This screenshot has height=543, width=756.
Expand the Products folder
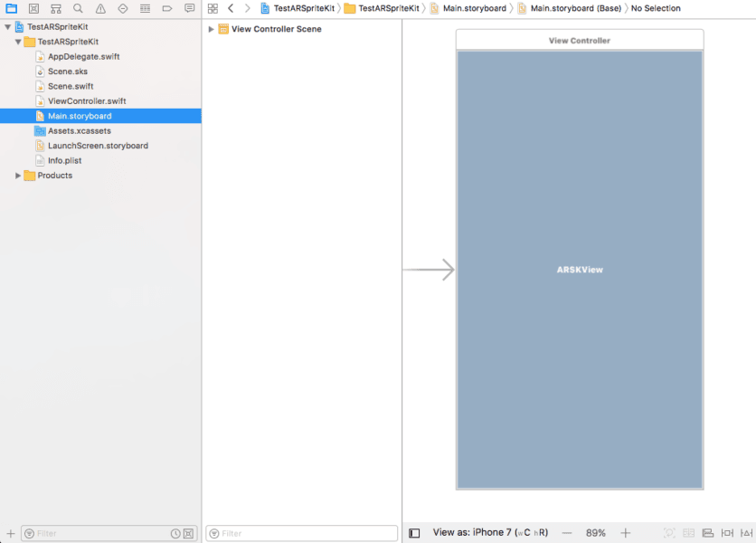18,176
